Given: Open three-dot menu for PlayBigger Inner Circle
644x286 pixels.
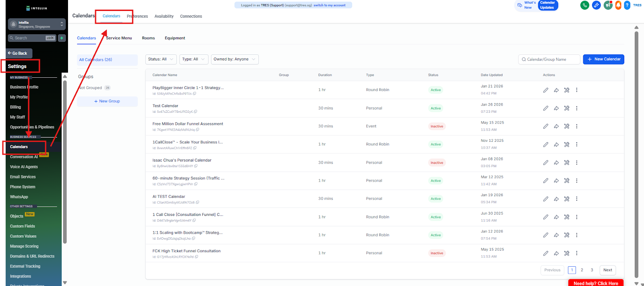Looking at the screenshot, I should tap(576, 90).
